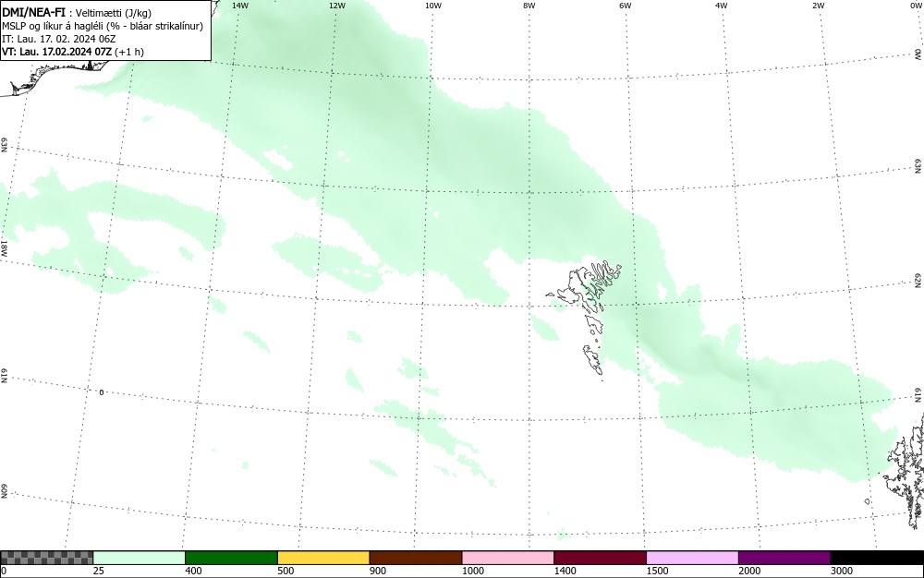Click the "18W" label on the left edge
Image resolution: width=924 pixels, height=578 pixels.
point(4,247)
